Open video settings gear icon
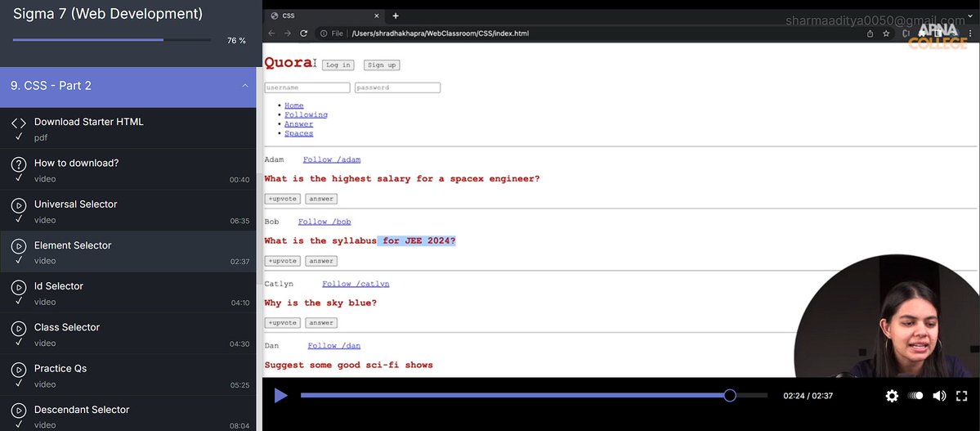Screen dimensions: 980x431 [x=892, y=395]
